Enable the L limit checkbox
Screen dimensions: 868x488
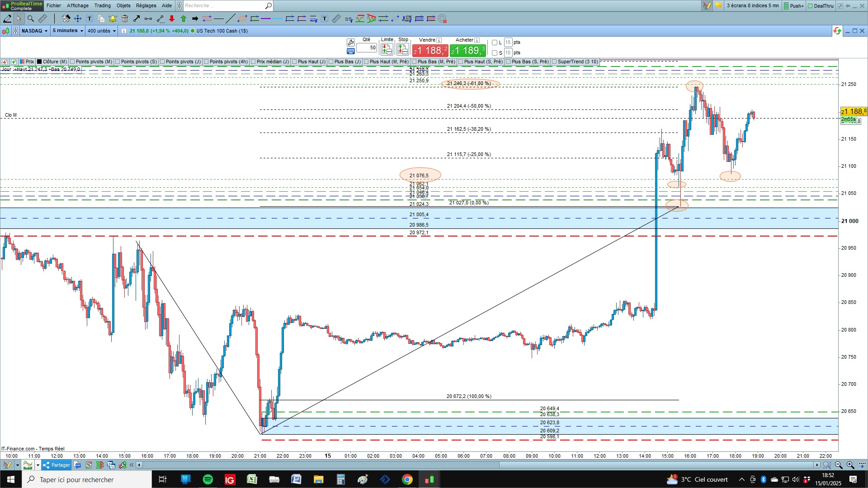click(495, 43)
